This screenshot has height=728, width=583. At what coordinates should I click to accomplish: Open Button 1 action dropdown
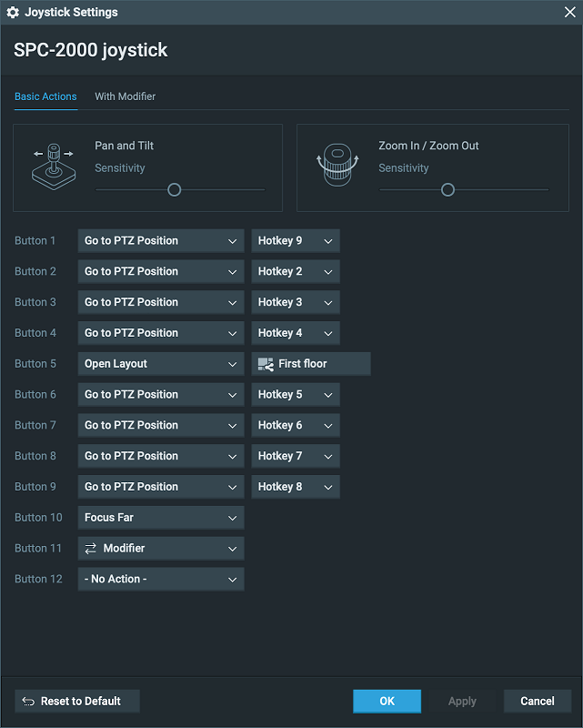[161, 241]
